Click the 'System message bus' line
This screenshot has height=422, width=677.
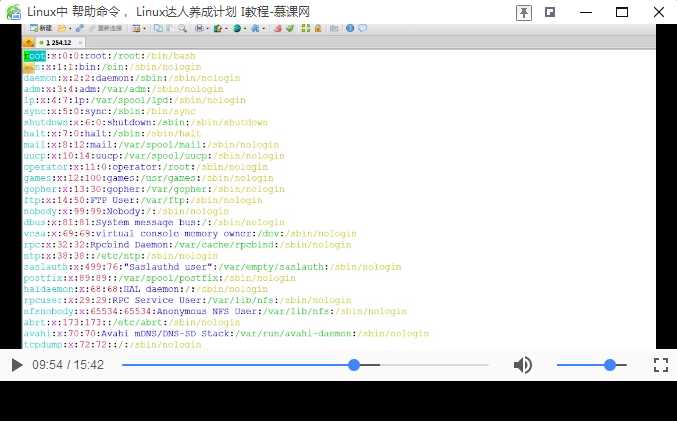(x=154, y=222)
